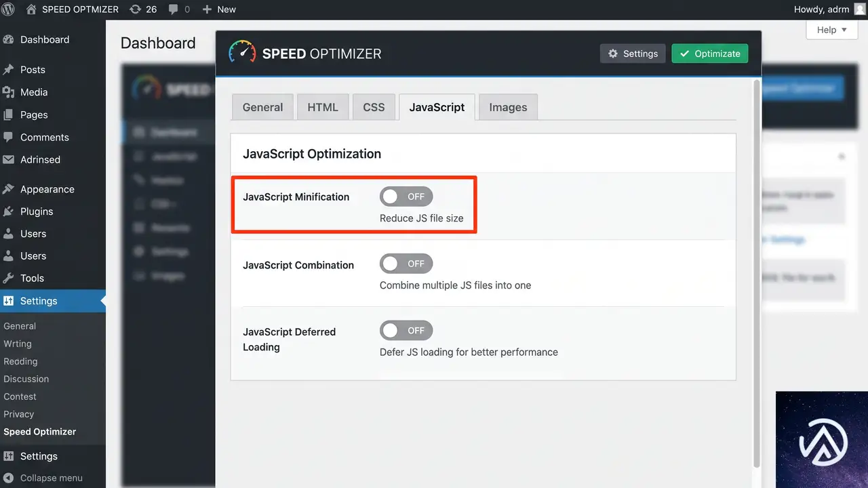The height and width of the screenshot is (488, 868).
Task: Click the 'JavaScript Optimization' section heading
Action: pyautogui.click(x=312, y=154)
